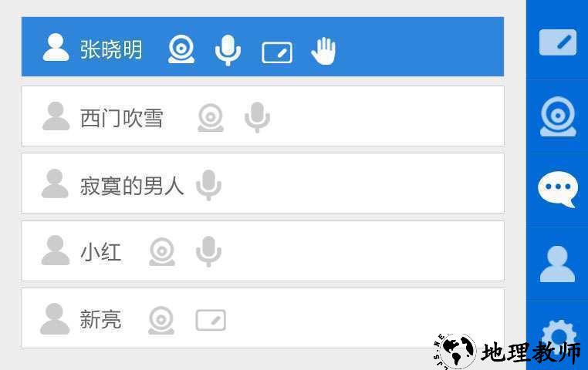The width and height of the screenshot is (588, 370).
Task: Select the 张晓明 participant row
Action: (262, 47)
